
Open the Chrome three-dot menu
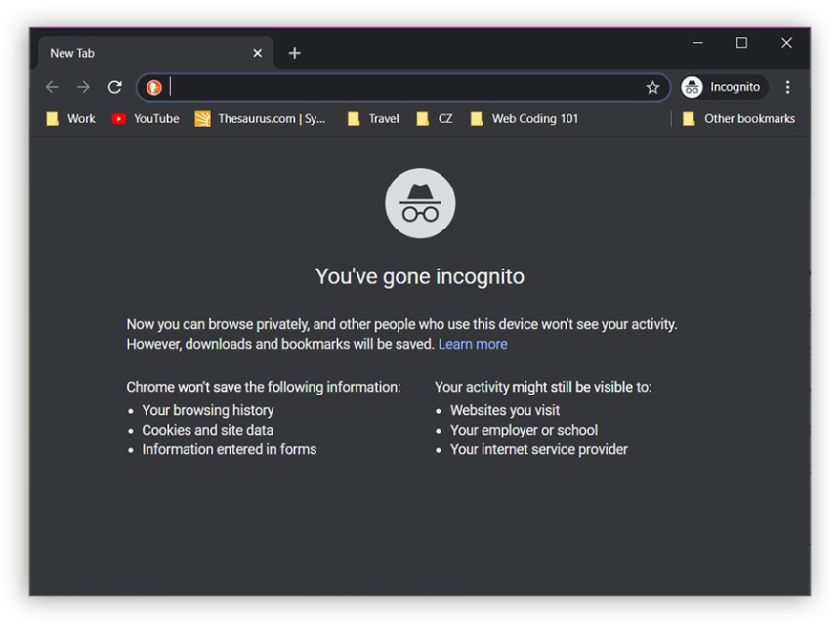(787, 87)
